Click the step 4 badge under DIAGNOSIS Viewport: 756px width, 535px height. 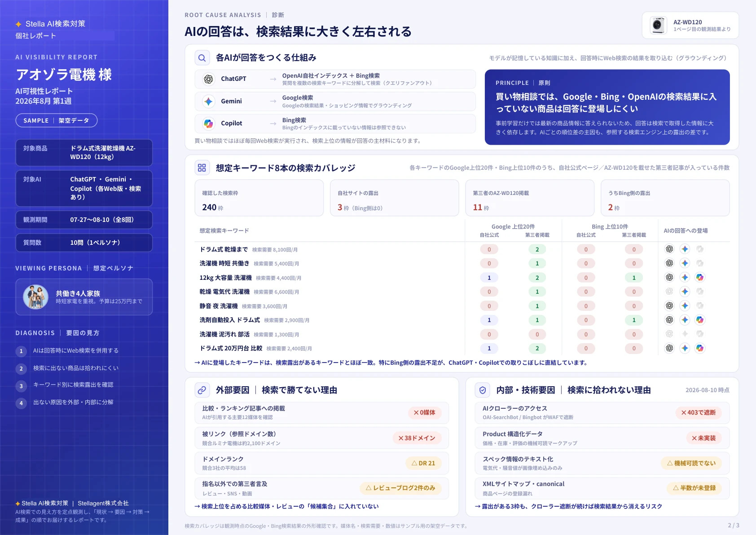(21, 403)
